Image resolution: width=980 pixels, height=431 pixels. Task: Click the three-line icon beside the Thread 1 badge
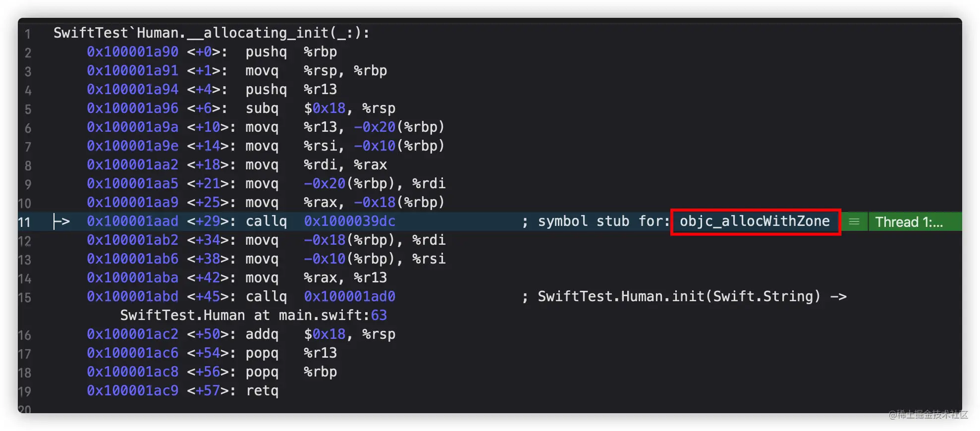click(854, 222)
